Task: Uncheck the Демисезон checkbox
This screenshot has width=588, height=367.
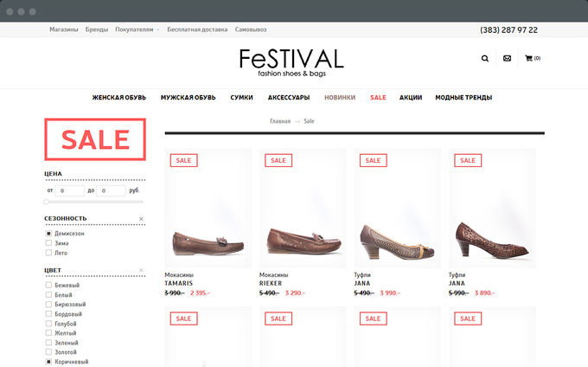Action: 48,234
